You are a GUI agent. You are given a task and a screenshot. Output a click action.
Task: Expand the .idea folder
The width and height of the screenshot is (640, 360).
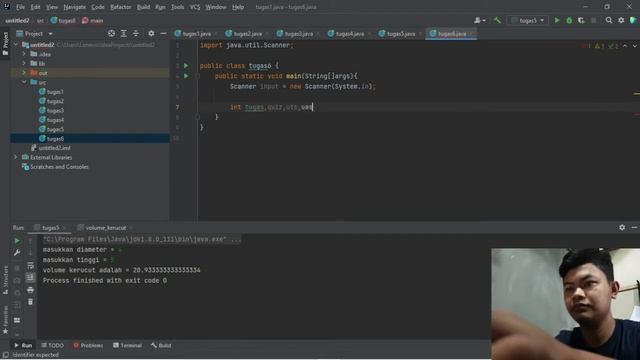click(24, 54)
